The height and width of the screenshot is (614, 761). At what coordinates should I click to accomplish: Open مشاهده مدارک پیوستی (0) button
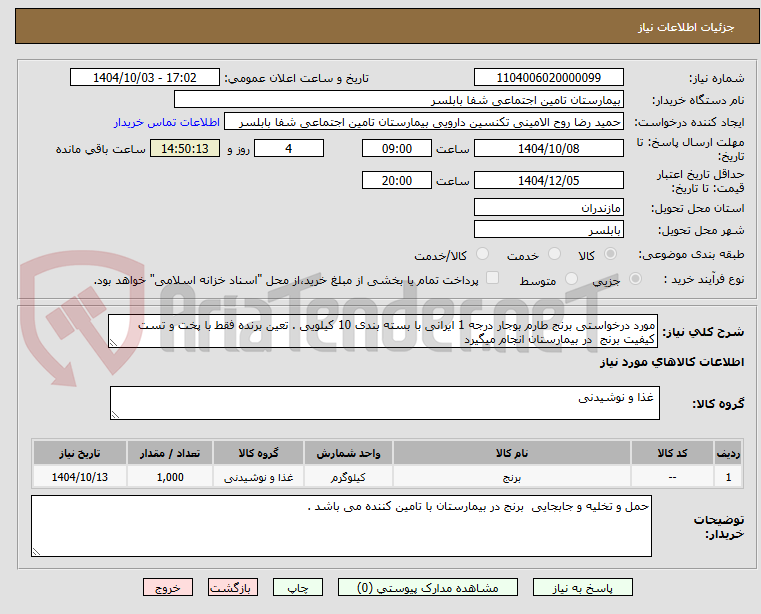pyautogui.click(x=428, y=587)
